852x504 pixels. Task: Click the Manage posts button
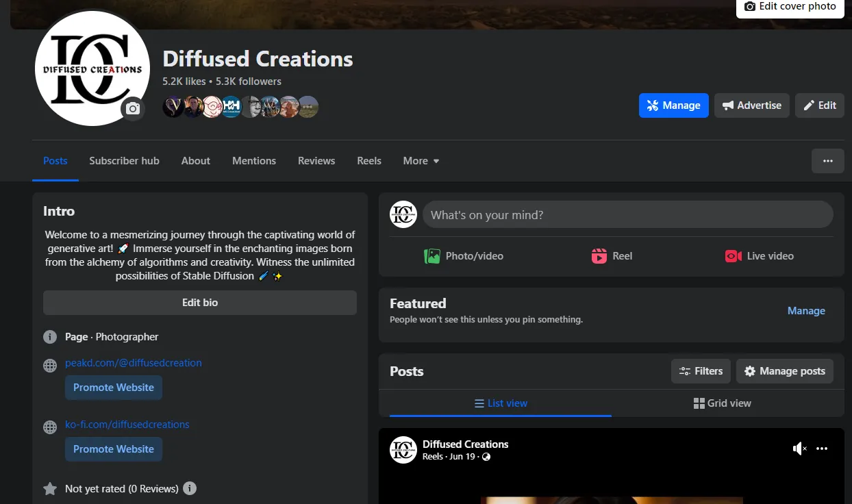click(785, 371)
